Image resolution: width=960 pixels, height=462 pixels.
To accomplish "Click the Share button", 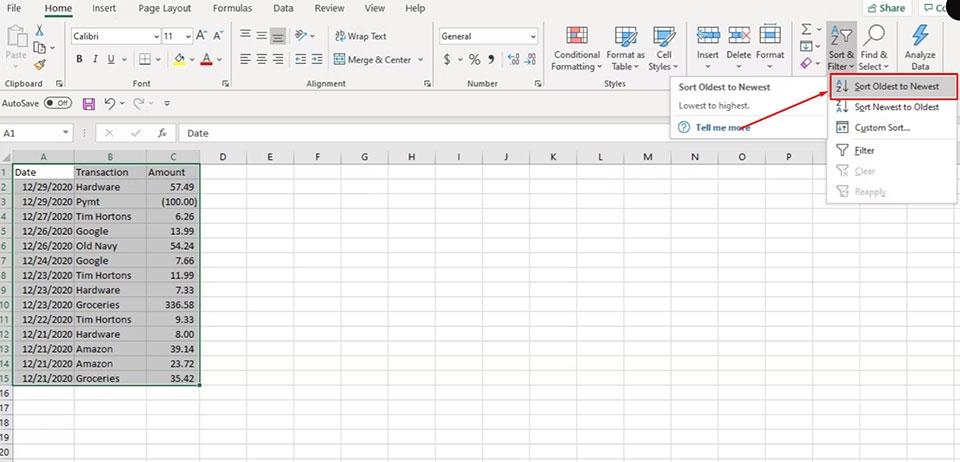I will (x=886, y=8).
